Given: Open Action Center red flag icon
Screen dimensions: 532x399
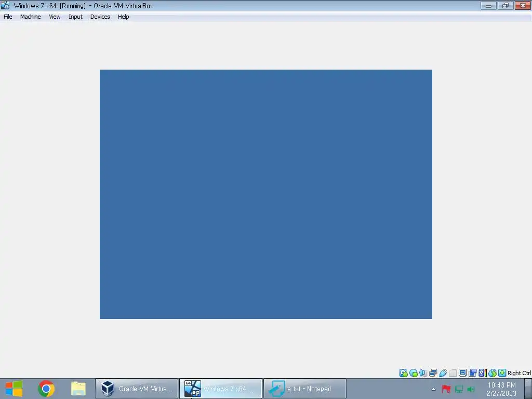Looking at the screenshot, I should 446,389.
